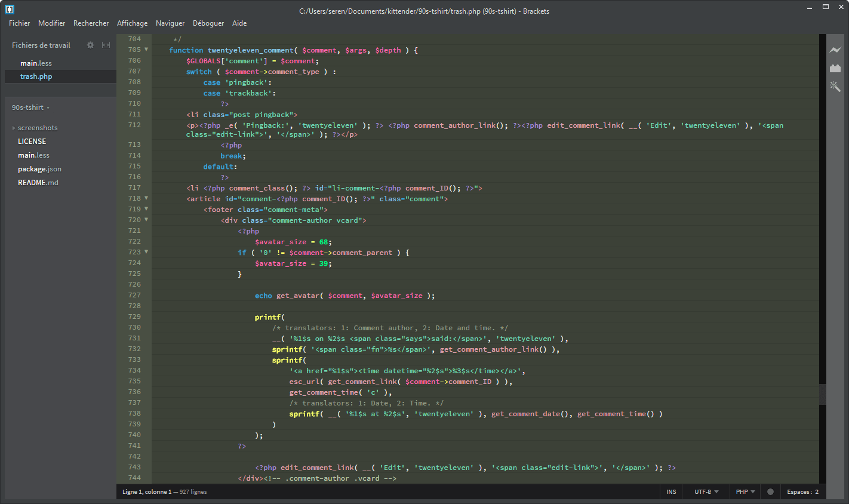Open the Déboguer menu

click(x=208, y=23)
